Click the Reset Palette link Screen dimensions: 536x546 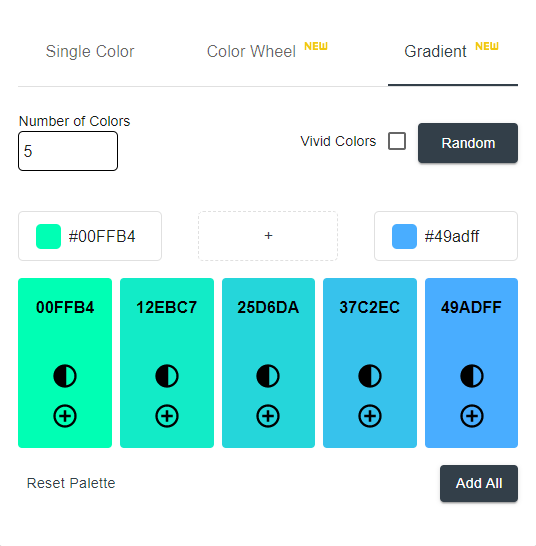[x=71, y=483]
